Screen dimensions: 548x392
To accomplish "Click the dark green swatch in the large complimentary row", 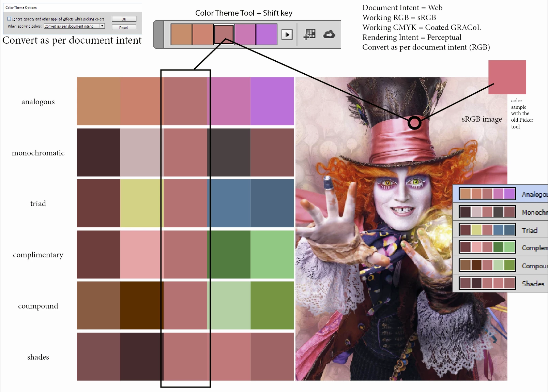I will click(x=229, y=254).
